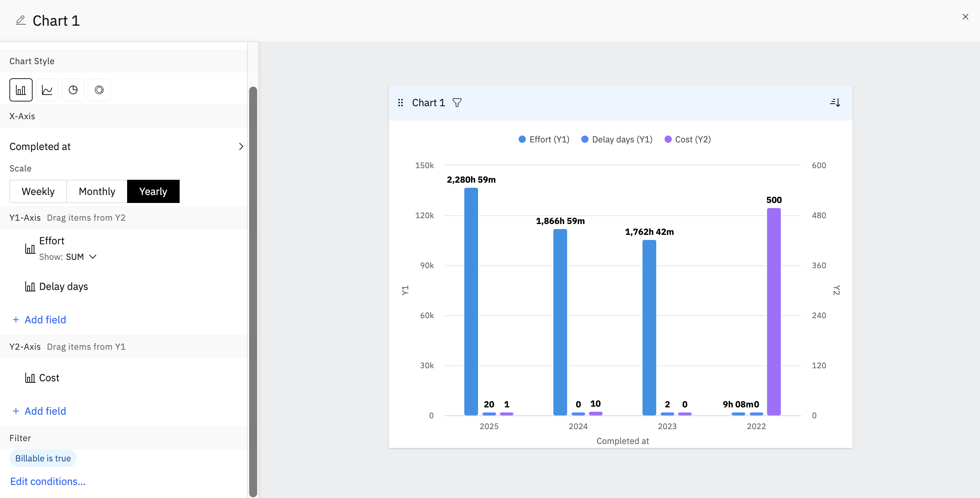Image resolution: width=980 pixels, height=498 pixels.
Task: Click the filter funnel icon on chart
Action: pos(457,103)
